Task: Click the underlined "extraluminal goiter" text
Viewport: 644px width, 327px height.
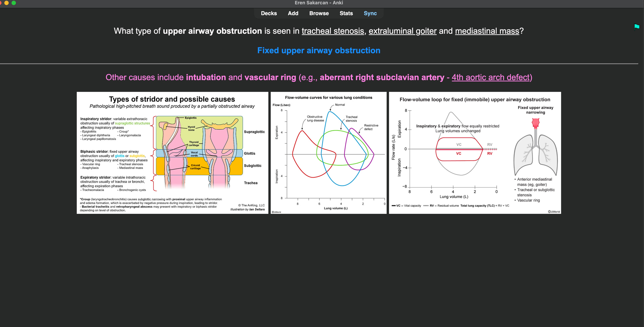Action: [x=402, y=31]
